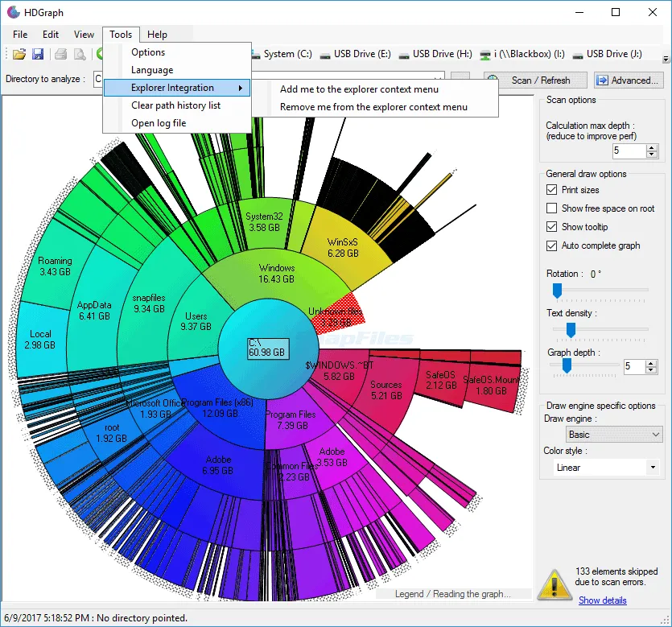
Task: Select Clear path history list
Action: (177, 105)
